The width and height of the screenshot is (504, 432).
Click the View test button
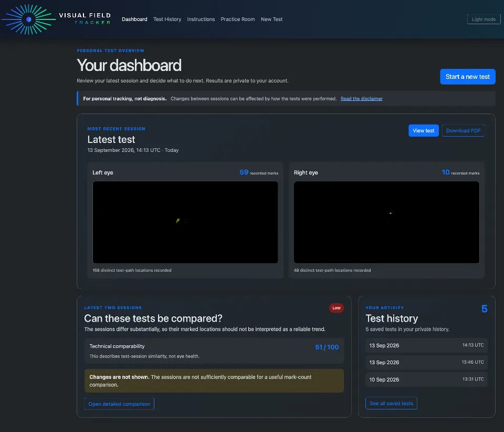click(423, 130)
